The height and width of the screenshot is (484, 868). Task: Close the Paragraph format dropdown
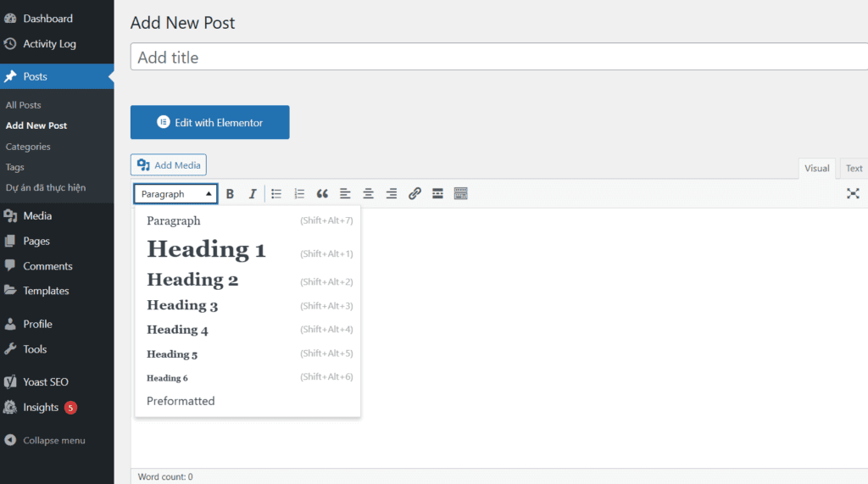tap(175, 194)
